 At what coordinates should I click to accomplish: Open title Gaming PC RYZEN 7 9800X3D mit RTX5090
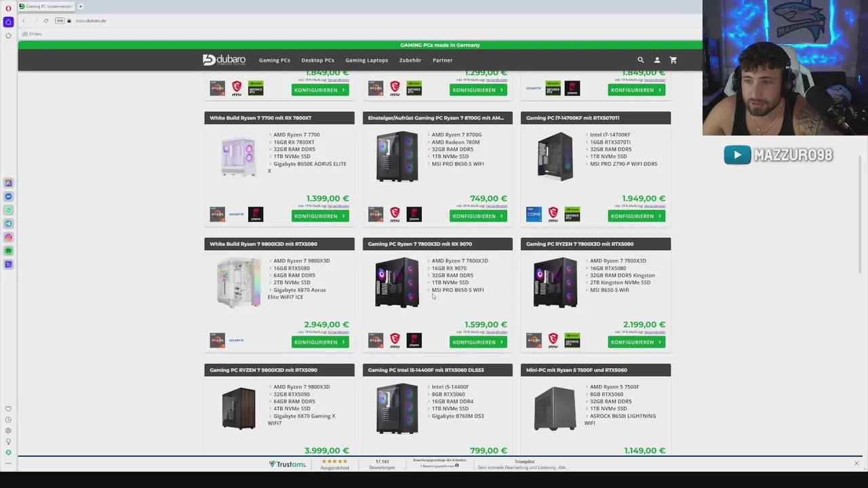263,370
